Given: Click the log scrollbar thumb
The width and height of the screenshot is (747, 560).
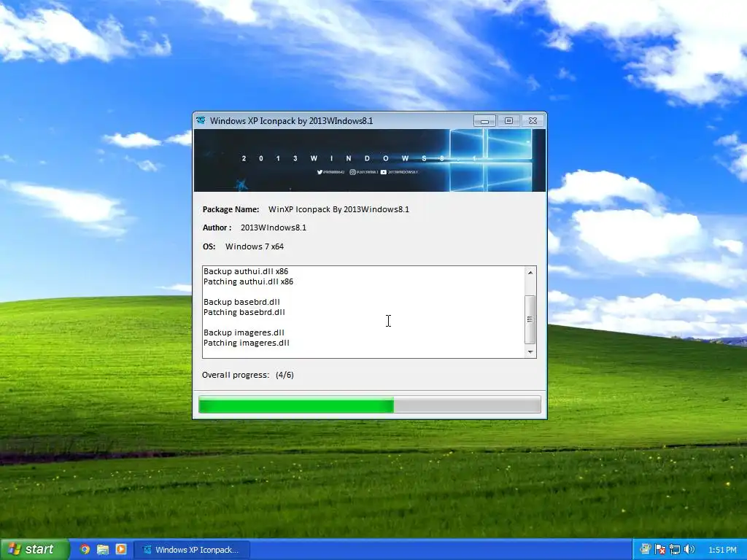Looking at the screenshot, I should tap(530, 319).
